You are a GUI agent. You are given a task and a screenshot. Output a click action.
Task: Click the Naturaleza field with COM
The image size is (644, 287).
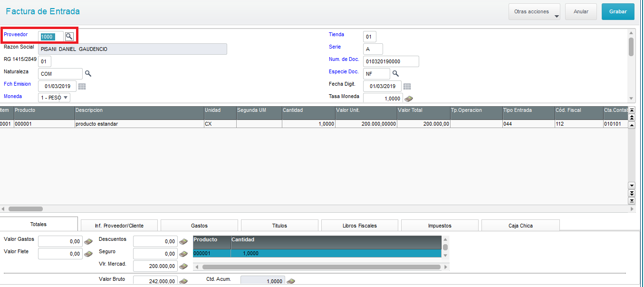pyautogui.click(x=60, y=74)
